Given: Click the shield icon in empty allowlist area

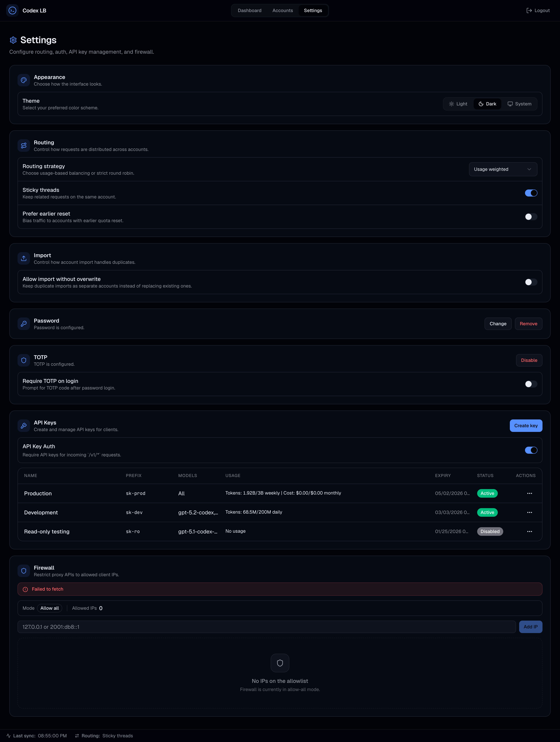Looking at the screenshot, I should click(x=280, y=663).
